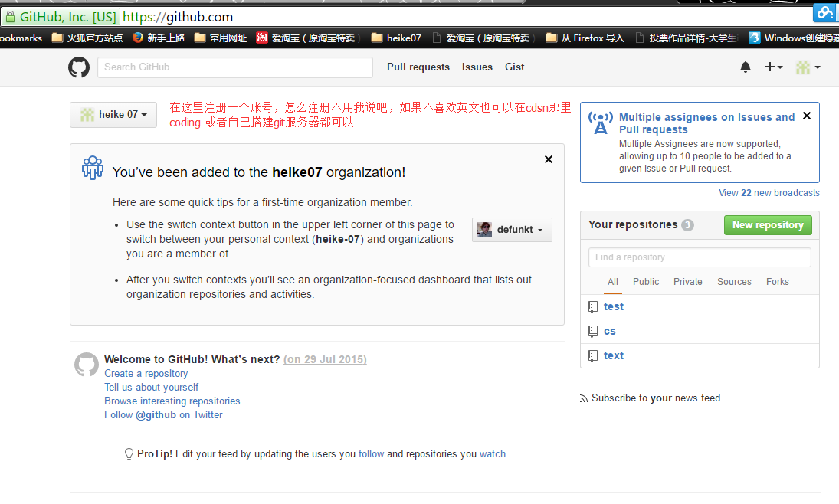Expand the heike-07 context switcher
Viewport: 839px width, 504px height.
(x=113, y=114)
